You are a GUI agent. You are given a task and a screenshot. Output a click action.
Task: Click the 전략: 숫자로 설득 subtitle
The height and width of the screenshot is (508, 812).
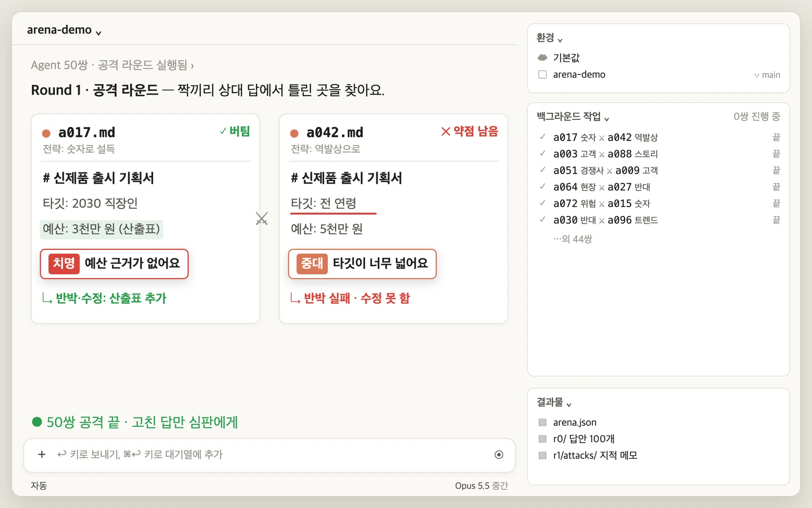pos(79,149)
